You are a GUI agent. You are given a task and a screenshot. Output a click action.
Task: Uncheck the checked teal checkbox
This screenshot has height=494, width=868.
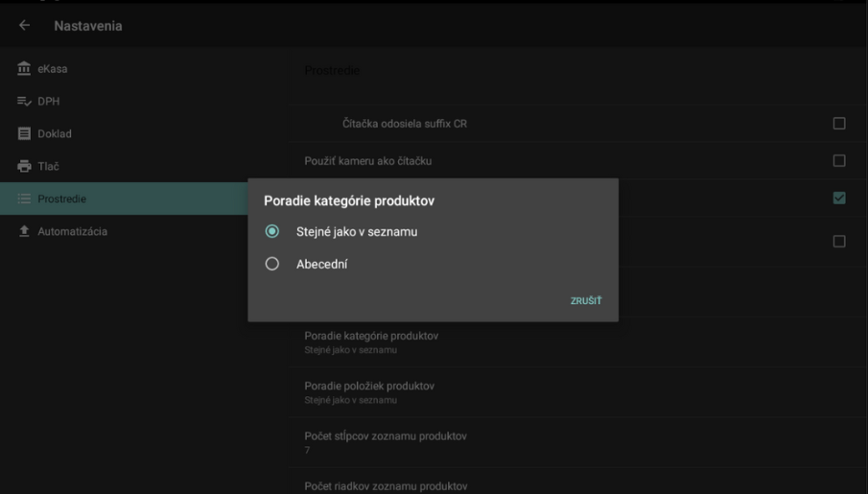coord(838,199)
